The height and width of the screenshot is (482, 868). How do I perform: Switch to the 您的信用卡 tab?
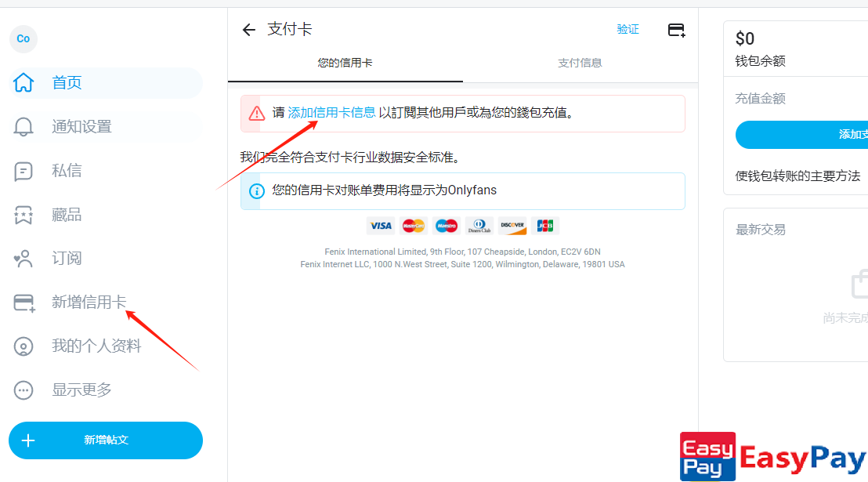pyautogui.click(x=345, y=63)
